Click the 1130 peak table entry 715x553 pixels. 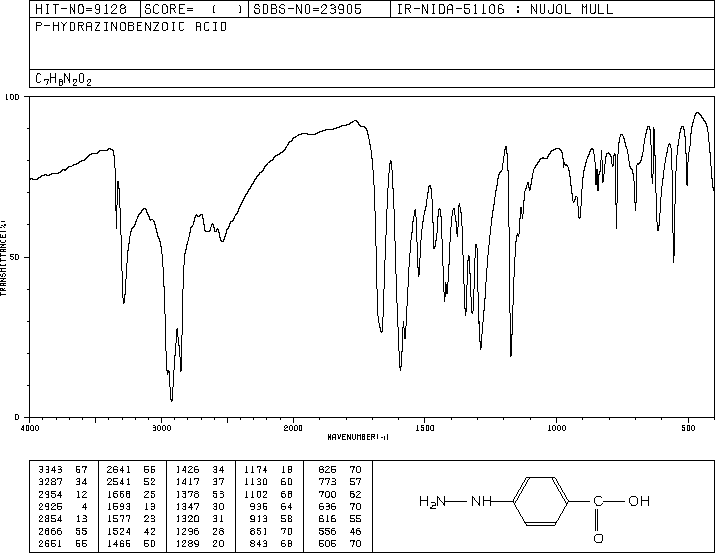(268, 482)
